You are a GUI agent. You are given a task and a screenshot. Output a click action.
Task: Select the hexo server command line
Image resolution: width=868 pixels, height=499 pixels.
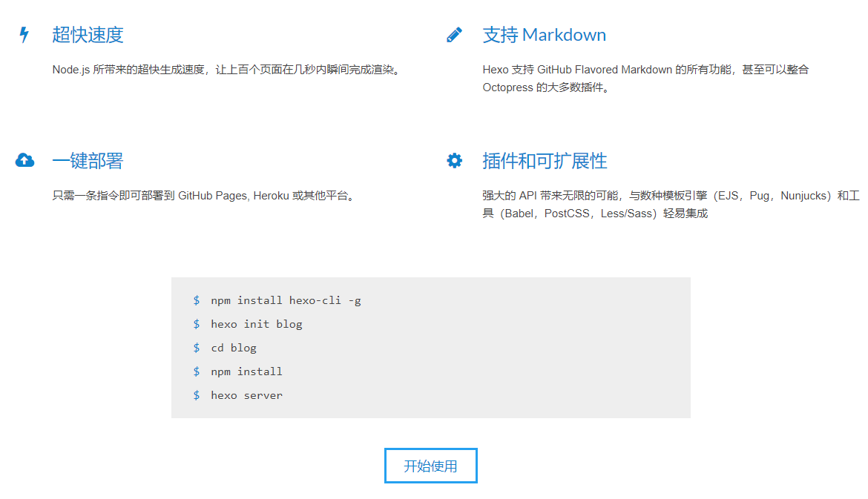point(246,395)
